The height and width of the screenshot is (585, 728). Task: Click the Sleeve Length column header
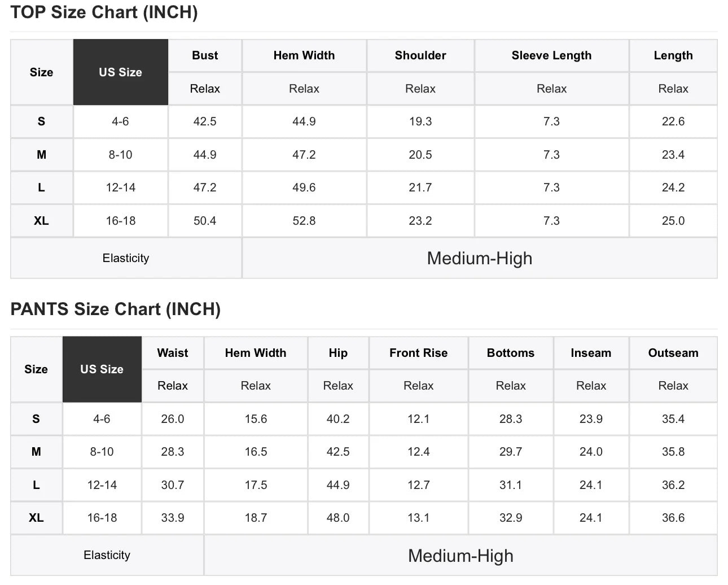point(551,55)
